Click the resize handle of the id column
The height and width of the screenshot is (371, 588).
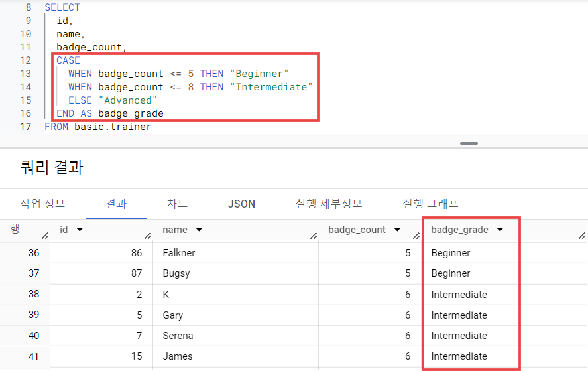tap(148, 236)
